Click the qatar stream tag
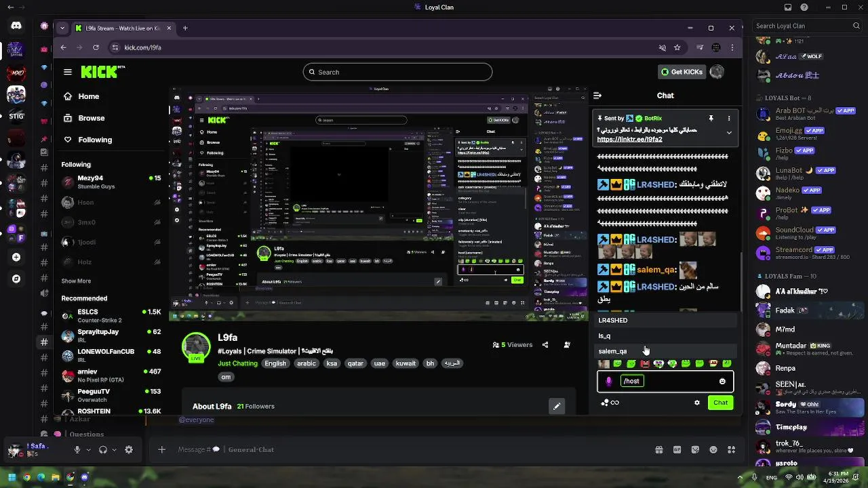Screen dimensions: 868x488 [x=355, y=363]
